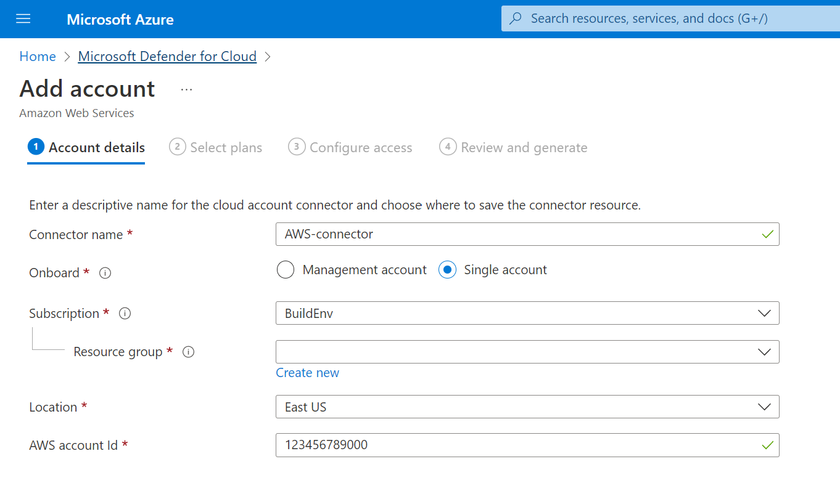The width and height of the screenshot is (840, 504).
Task: Click the search magnifier icon
Action: [517, 18]
